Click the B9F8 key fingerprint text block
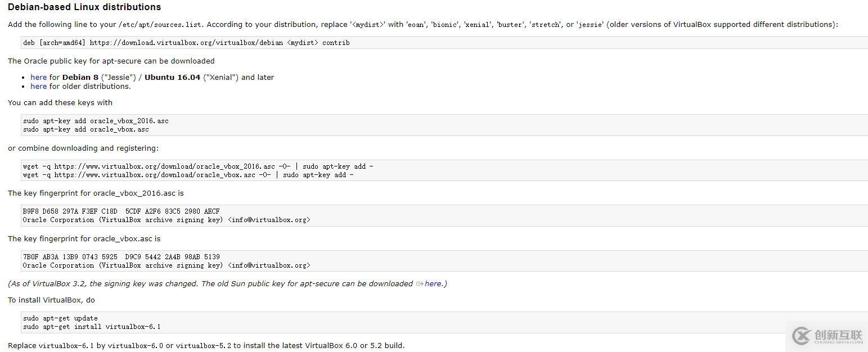 click(121, 211)
